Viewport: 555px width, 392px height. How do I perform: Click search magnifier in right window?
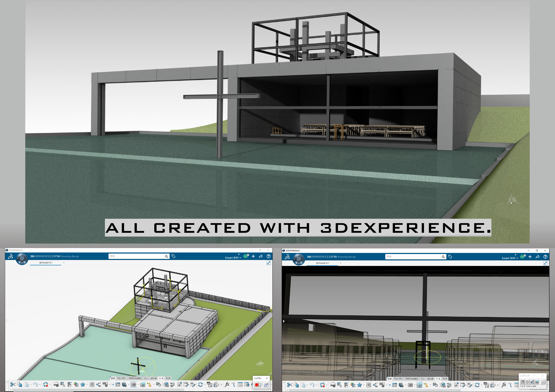click(x=443, y=257)
